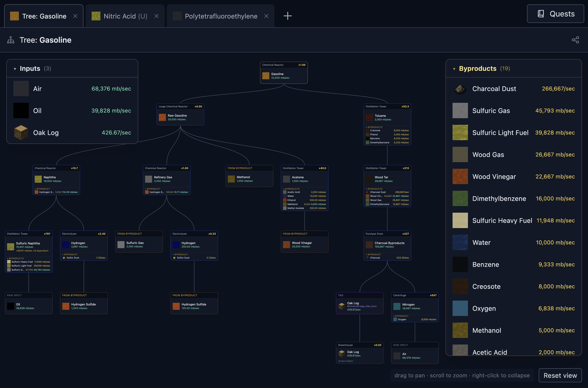Select the Tree: Gasoline tab
Viewport: 588px width, 388px height.
point(44,16)
